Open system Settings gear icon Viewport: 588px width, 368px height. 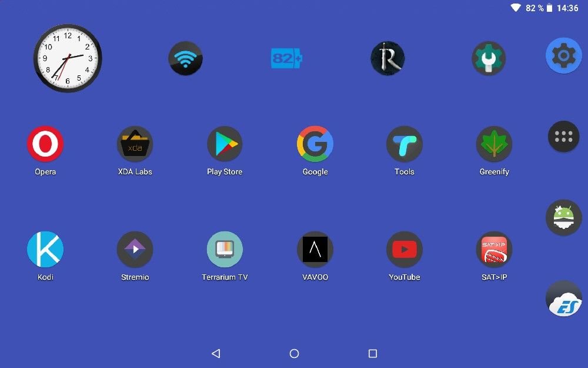564,55
